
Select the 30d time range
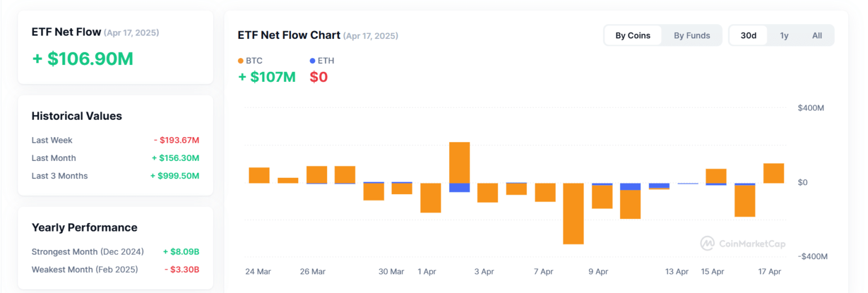[748, 36]
